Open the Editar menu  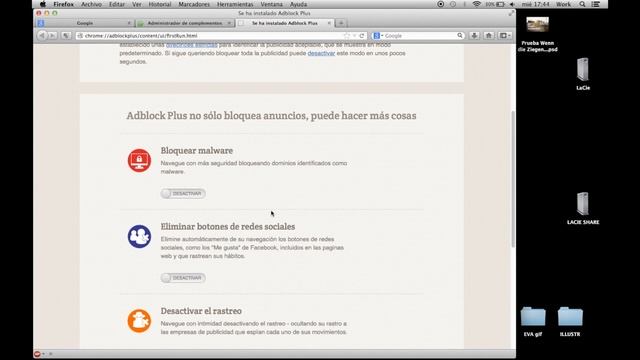coord(117,4)
